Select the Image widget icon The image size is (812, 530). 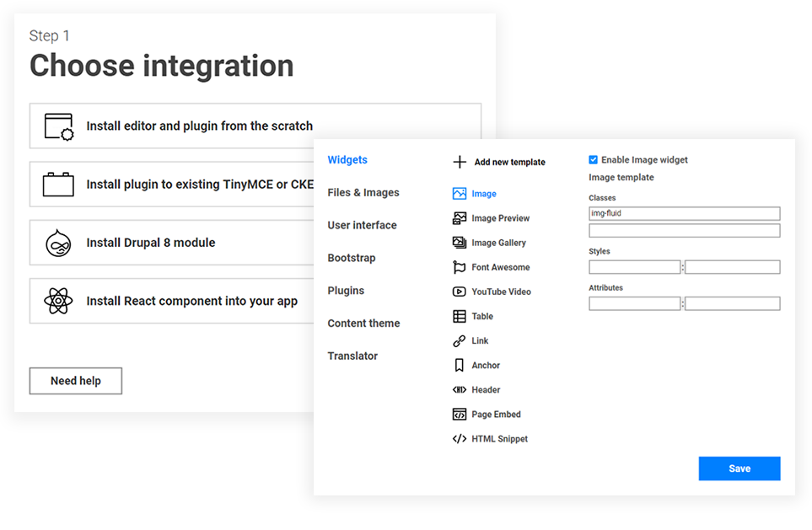pyautogui.click(x=460, y=194)
